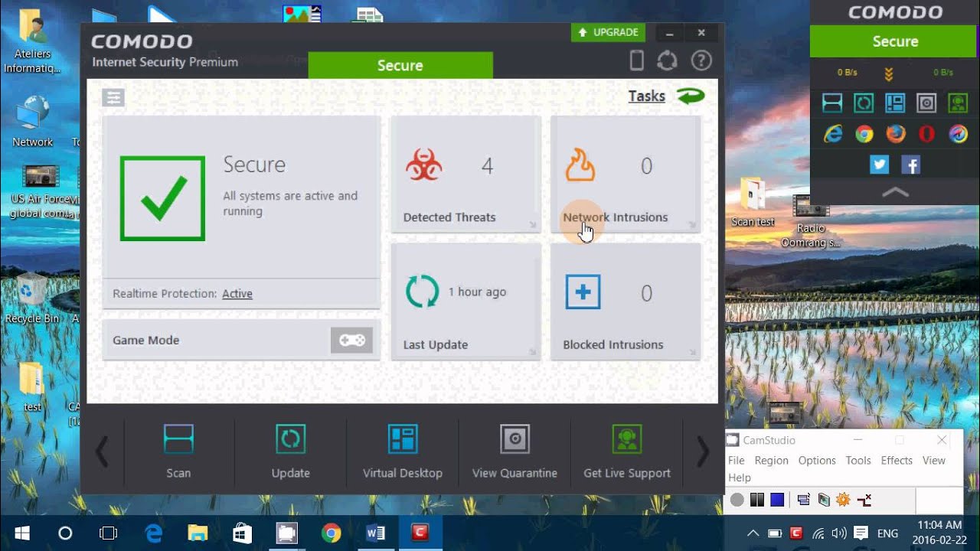Launch Scan from the bottom task bar
The width and height of the screenshot is (980, 551).
pyautogui.click(x=178, y=452)
